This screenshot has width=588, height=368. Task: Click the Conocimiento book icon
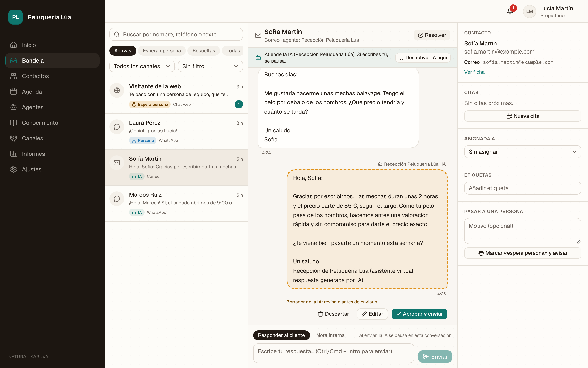[13, 123]
